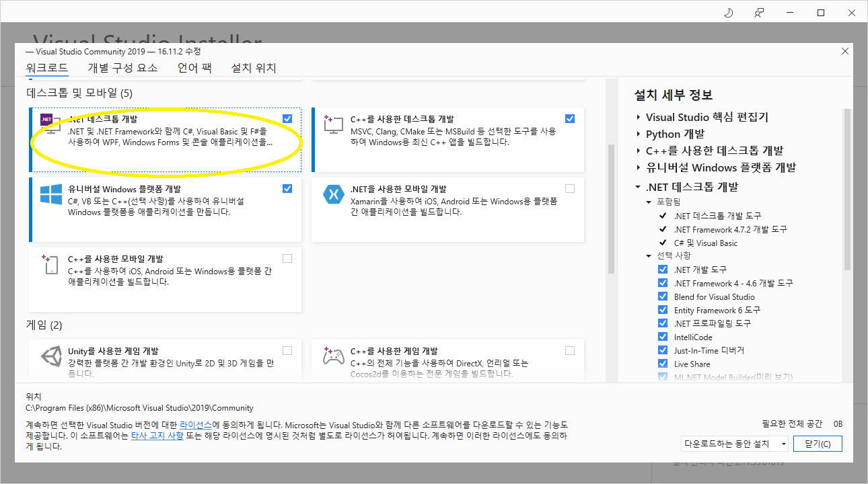Expand 유니버설 Windows 플랫폼 개발 details node
Viewport: 868px width, 484px height.
pyautogui.click(x=638, y=167)
